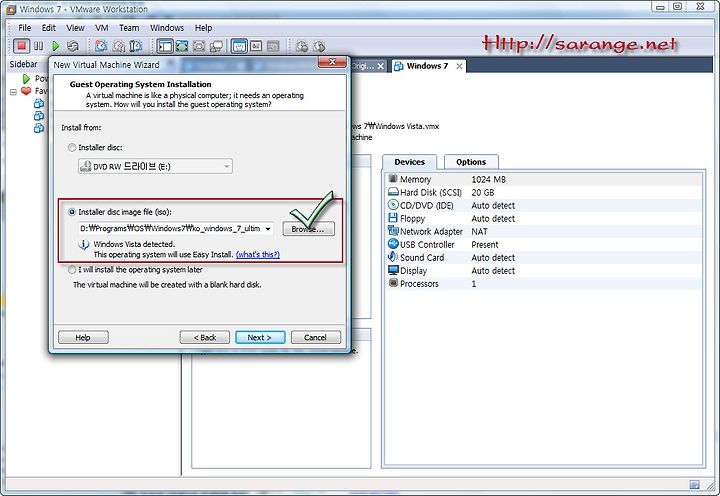Open the ISO file path dropdown arrow
Image resolution: width=720 pixels, height=496 pixels.
tap(268, 228)
